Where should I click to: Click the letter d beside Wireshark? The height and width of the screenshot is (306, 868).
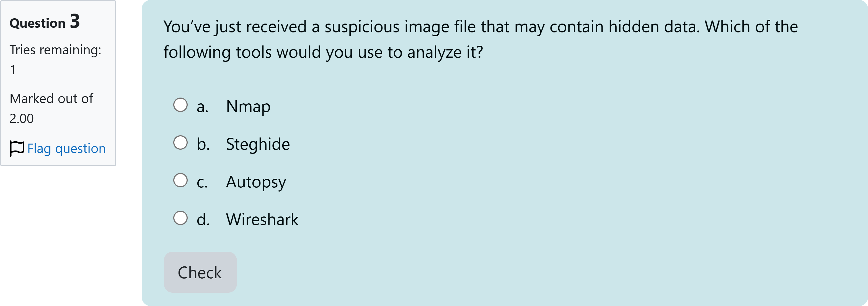[203, 220]
